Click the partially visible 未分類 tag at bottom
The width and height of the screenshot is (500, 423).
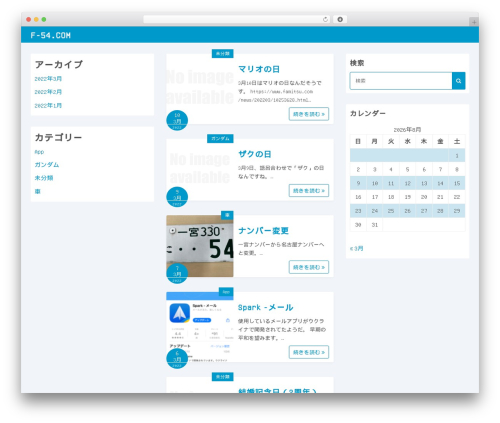click(x=223, y=377)
